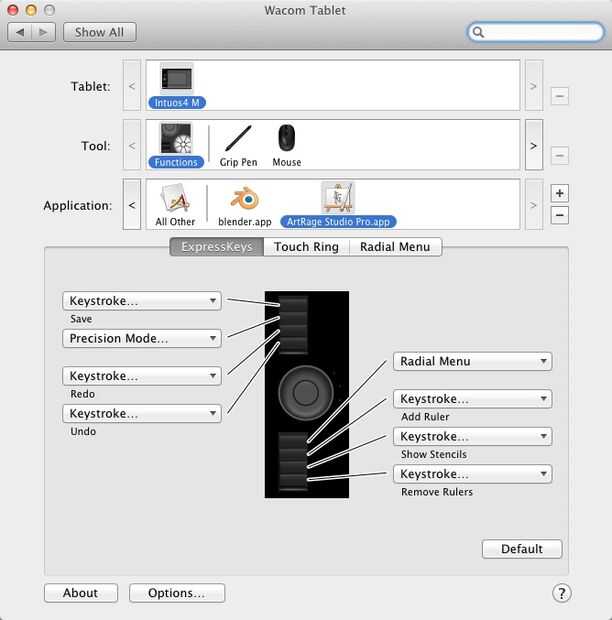Remove tool with minus button
612x620 pixels.
coord(559,155)
